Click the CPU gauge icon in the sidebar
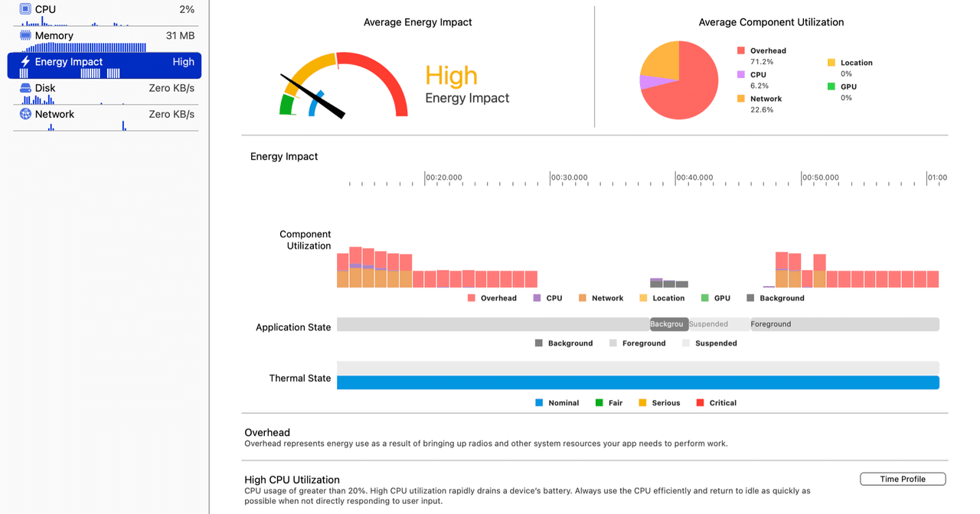Screen dimensions: 980x514 (x=25, y=8)
